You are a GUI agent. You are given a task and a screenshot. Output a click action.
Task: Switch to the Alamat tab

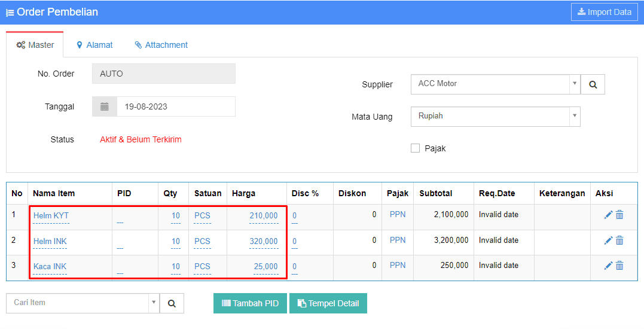point(94,45)
